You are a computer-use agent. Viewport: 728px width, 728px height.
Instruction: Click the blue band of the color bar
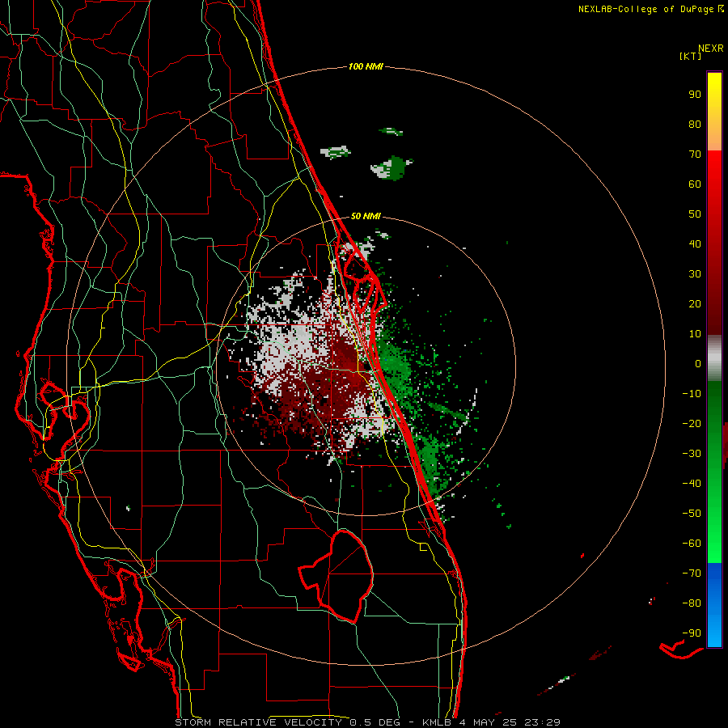[x=714, y=605]
